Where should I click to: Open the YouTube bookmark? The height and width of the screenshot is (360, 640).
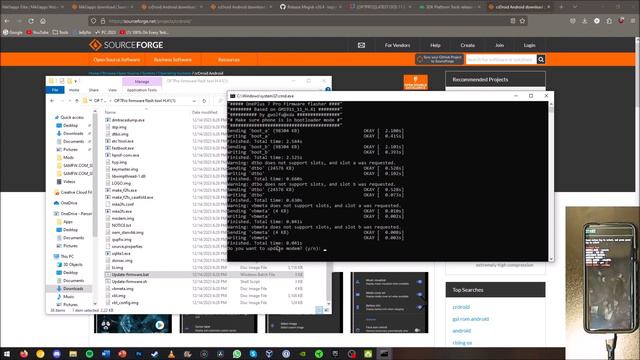[x=37, y=32]
